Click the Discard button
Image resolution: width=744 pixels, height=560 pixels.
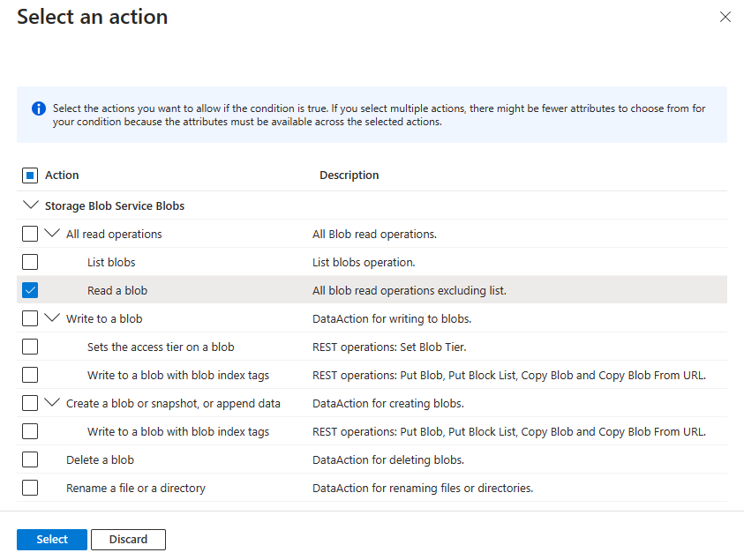[128, 539]
